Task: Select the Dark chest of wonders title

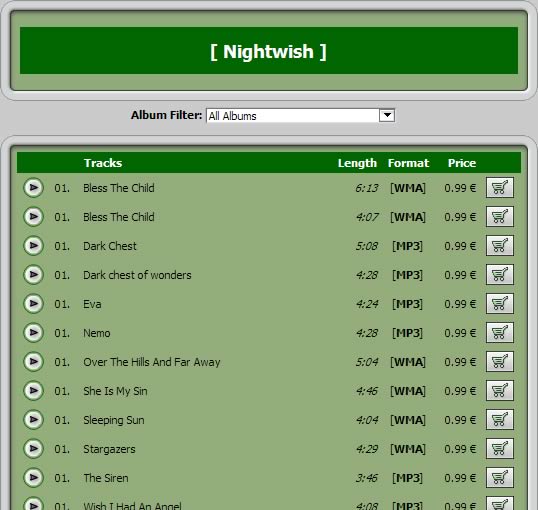Action: pyautogui.click(x=137, y=275)
